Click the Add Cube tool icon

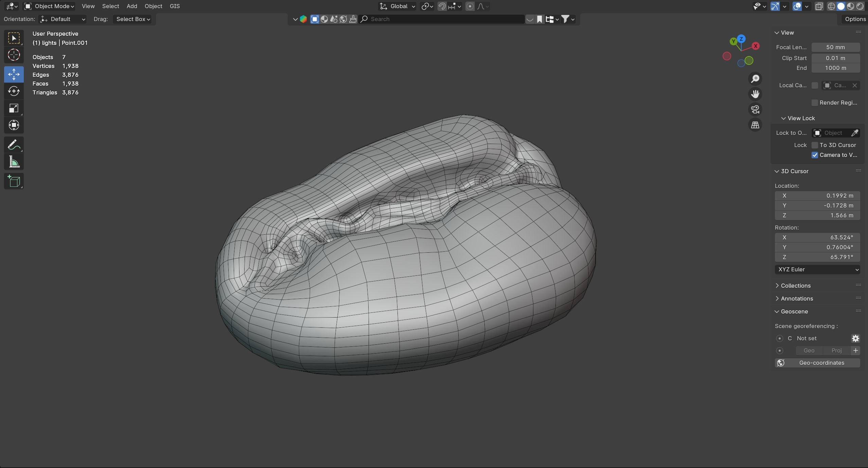coord(14,181)
